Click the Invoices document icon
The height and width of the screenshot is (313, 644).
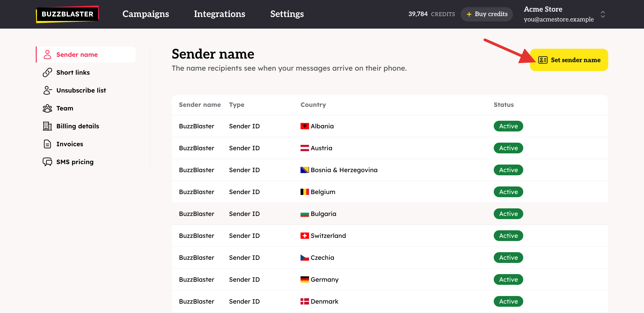[47, 144]
